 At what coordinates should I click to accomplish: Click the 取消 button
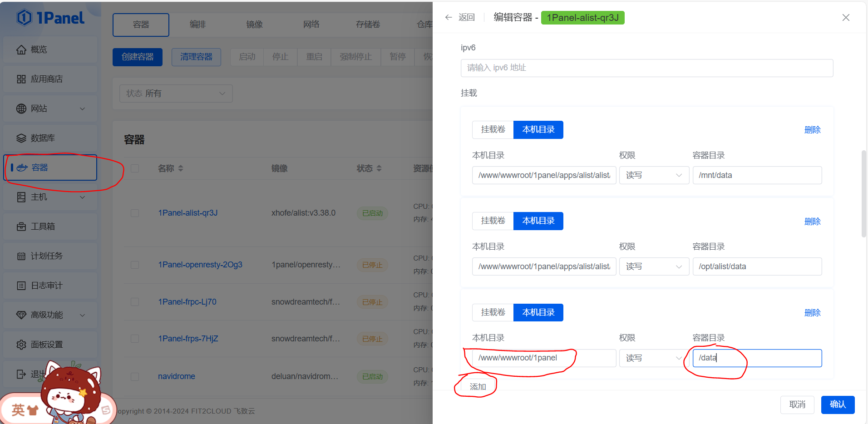[x=797, y=404]
